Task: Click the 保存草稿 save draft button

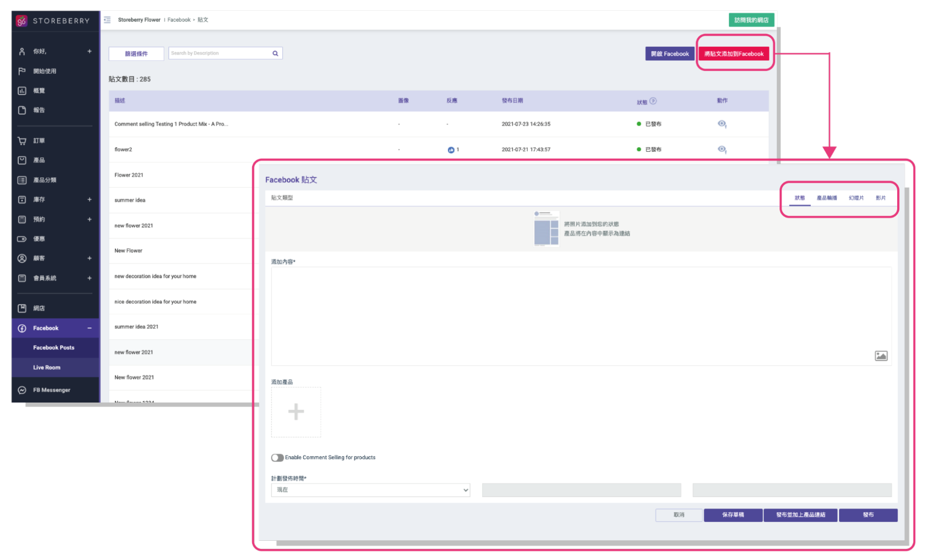Action: [x=733, y=515]
